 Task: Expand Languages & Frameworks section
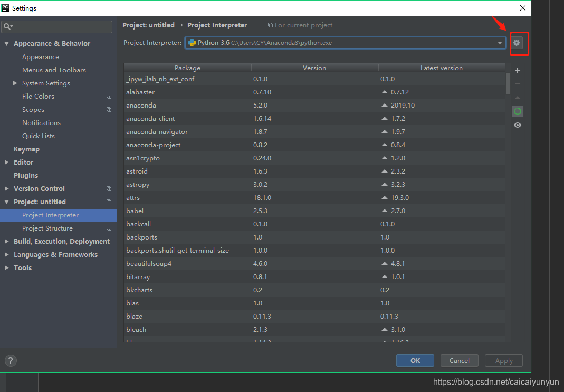[x=6, y=255]
